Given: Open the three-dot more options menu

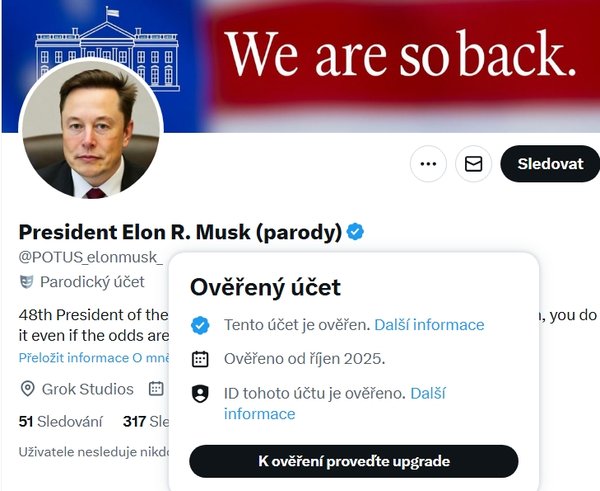Looking at the screenshot, I should pyautogui.click(x=428, y=164).
